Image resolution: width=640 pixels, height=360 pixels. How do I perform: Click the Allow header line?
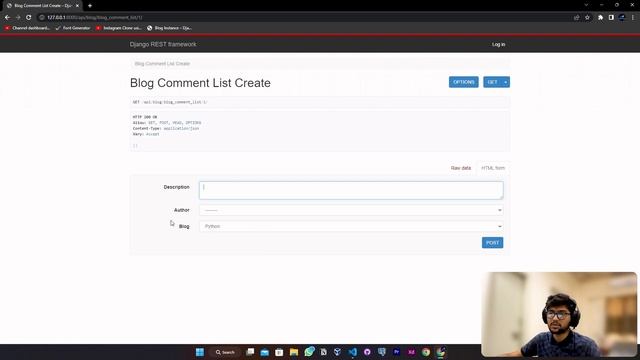pyautogui.click(x=167, y=122)
